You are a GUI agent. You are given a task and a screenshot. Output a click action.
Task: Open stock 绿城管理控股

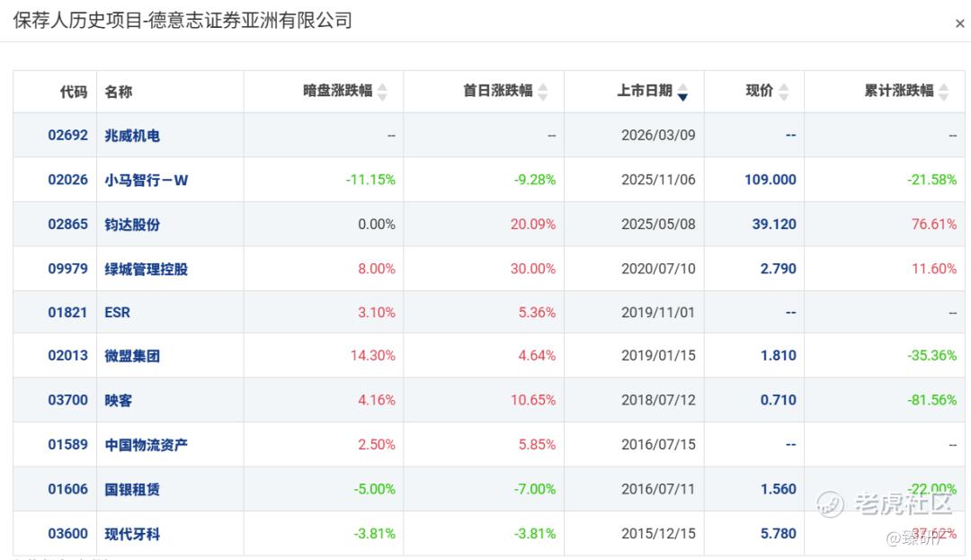[147, 269]
